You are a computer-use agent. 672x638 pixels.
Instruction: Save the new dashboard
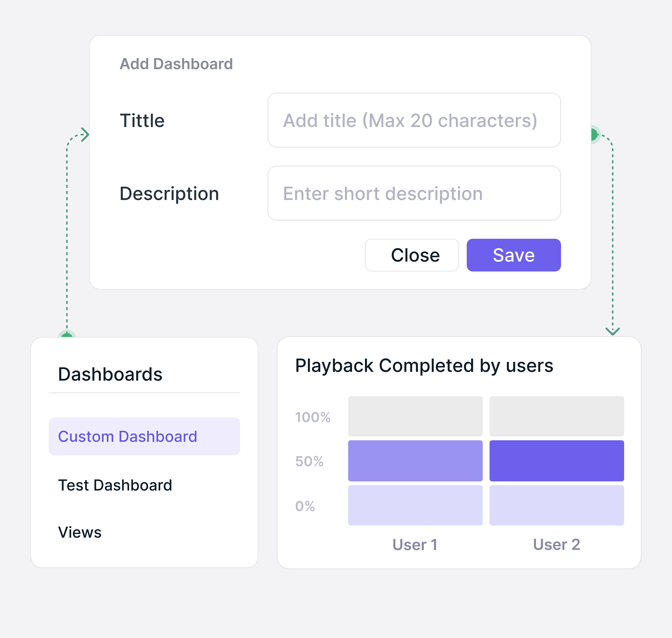coord(514,255)
